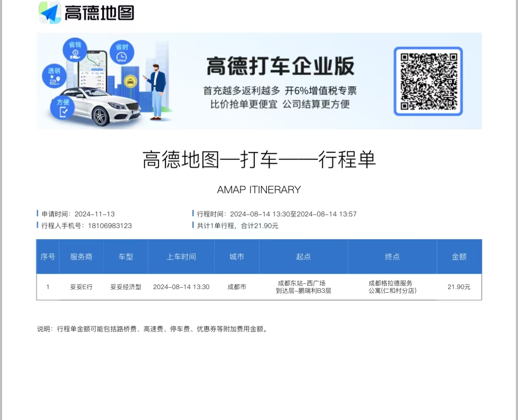Click the AMAP ITINERARY subtitle text

click(259, 190)
